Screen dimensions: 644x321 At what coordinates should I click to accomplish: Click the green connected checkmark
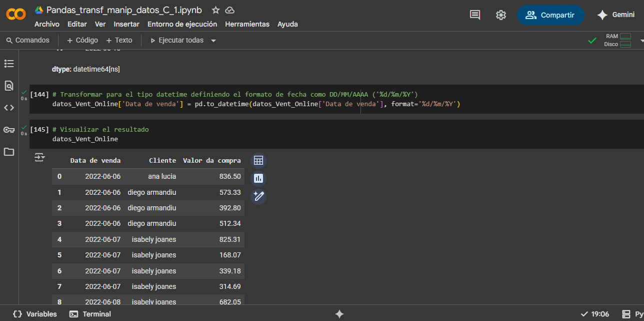592,41
